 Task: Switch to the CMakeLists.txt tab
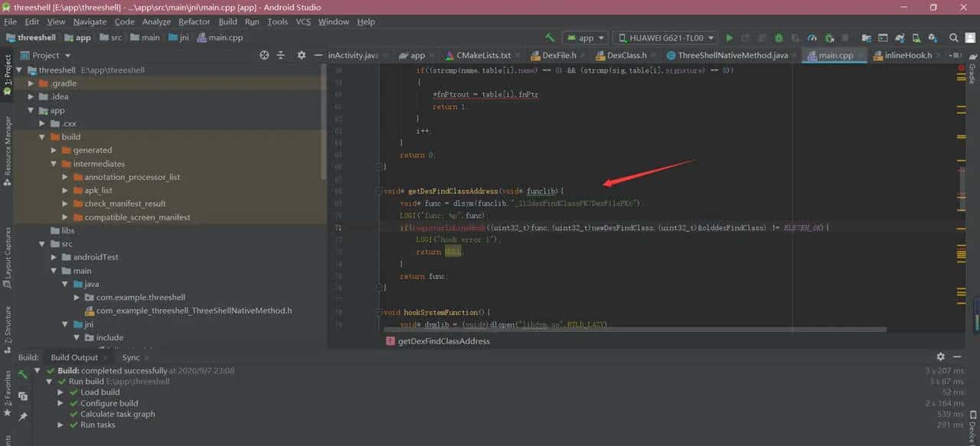click(482, 55)
